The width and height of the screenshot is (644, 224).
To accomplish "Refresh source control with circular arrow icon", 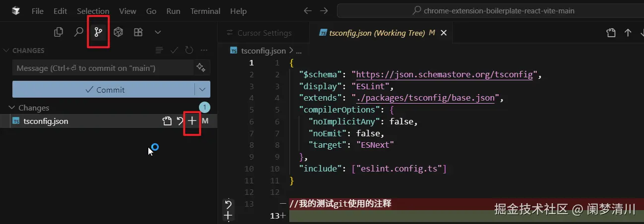I will [x=189, y=50].
